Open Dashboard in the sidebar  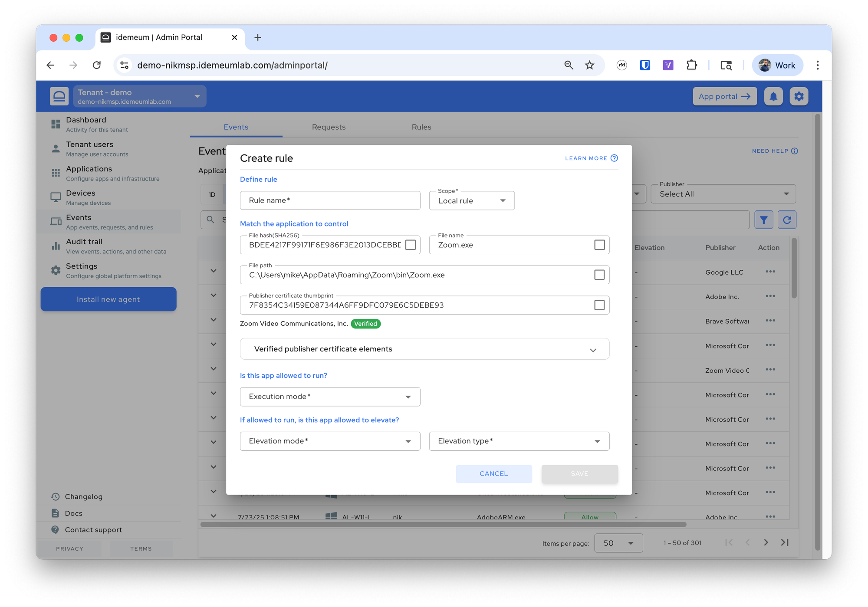(108, 124)
